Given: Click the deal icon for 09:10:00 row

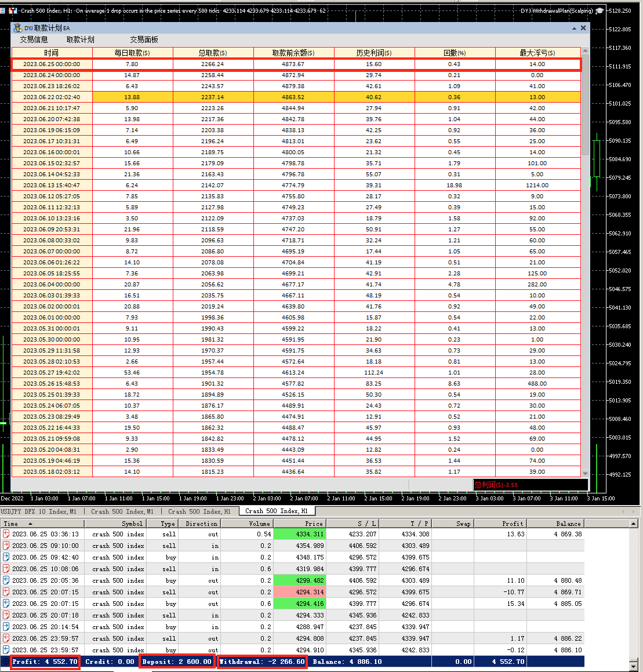Looking at the screenshot, I should coord(6,546).
